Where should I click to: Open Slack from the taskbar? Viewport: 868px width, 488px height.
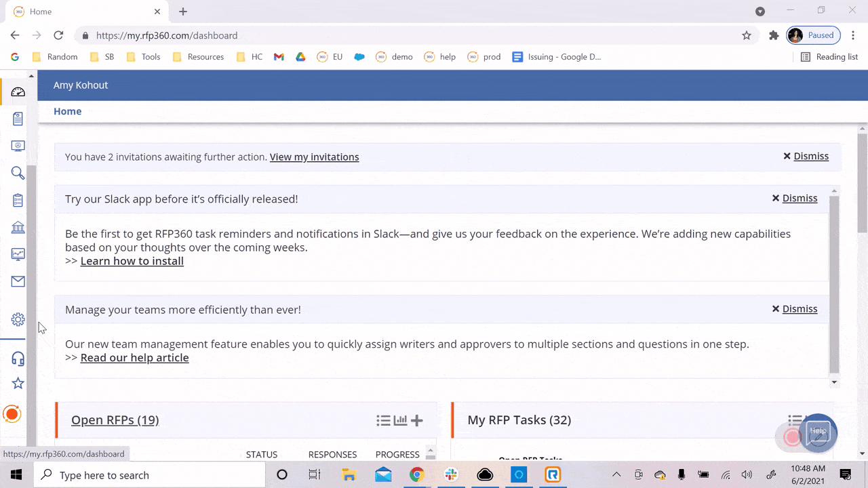(x=451, y=474)
